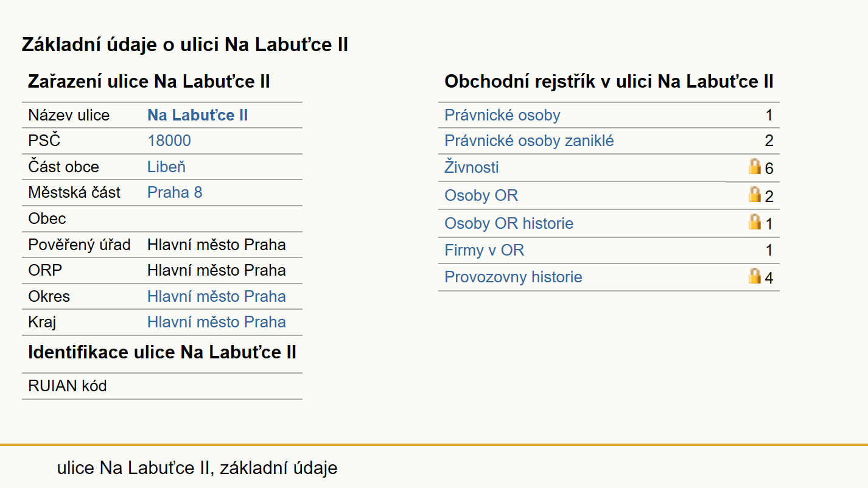The image size is (868, 488).
Task: Click Hlavní město Praha in Kraj row
Action: point(216,322)
